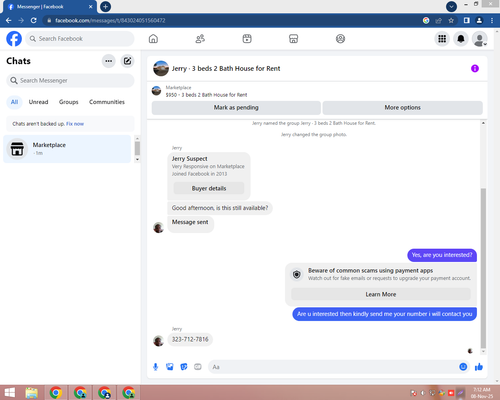This screenshot has width=500, height=400.
Task: Choose a GIF with the GIF icon
Action: tap(198, 367)
